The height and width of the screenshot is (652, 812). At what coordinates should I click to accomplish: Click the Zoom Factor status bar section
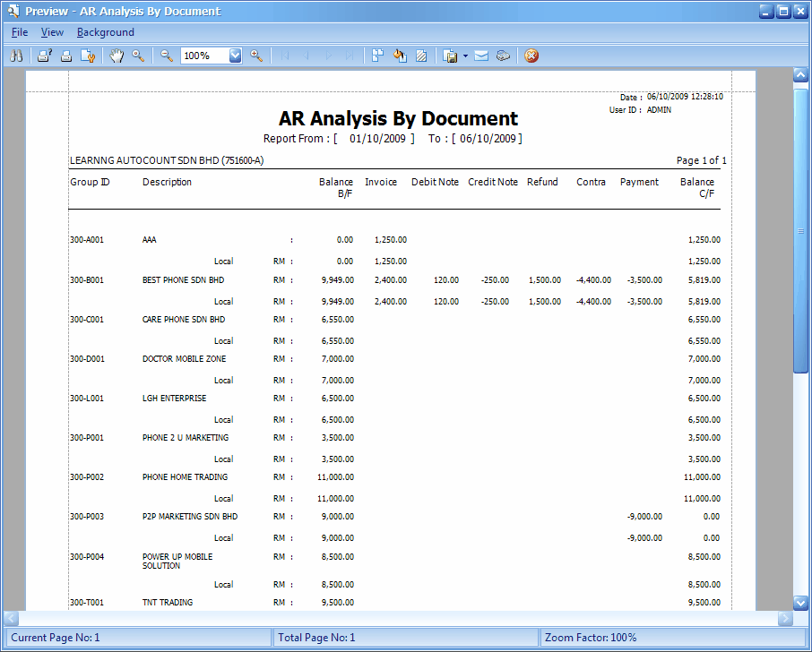pos(672,637)
